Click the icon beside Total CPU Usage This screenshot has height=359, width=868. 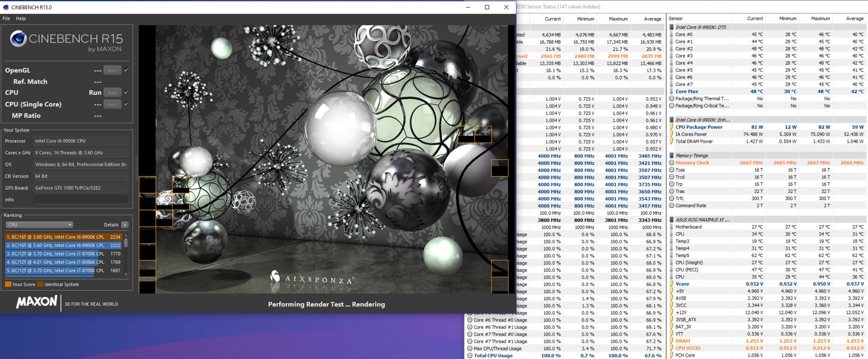coord(469,356)
